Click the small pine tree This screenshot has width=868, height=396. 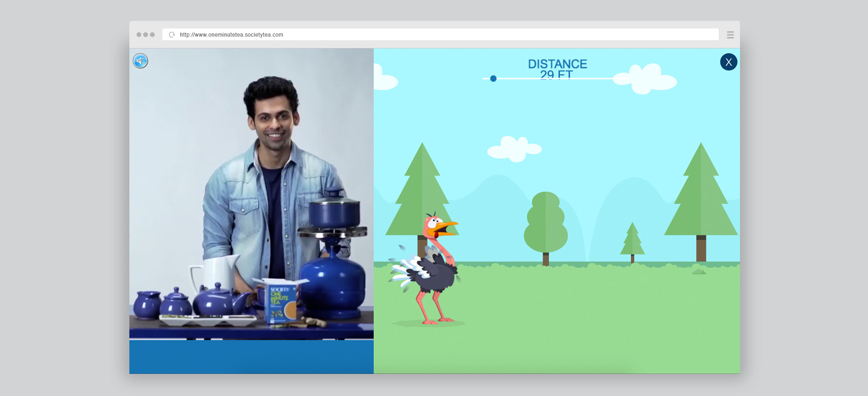(x=632, y=240)
